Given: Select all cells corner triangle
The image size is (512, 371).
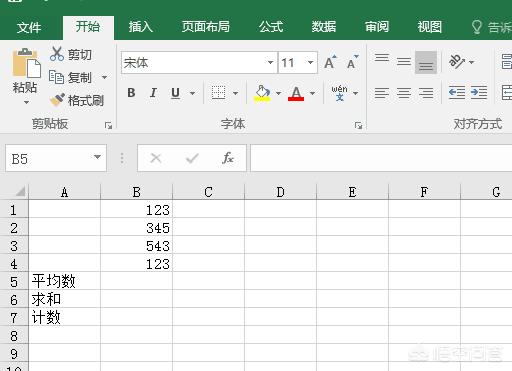Looking at the screenshot, I should [20, 192].
